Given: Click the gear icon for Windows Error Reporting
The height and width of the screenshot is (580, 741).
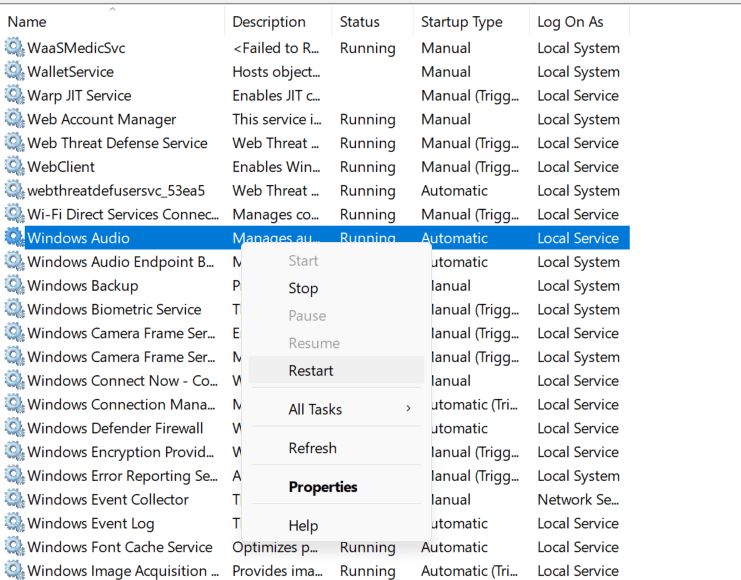Looking at the screenshot, I should click(15, 475).
